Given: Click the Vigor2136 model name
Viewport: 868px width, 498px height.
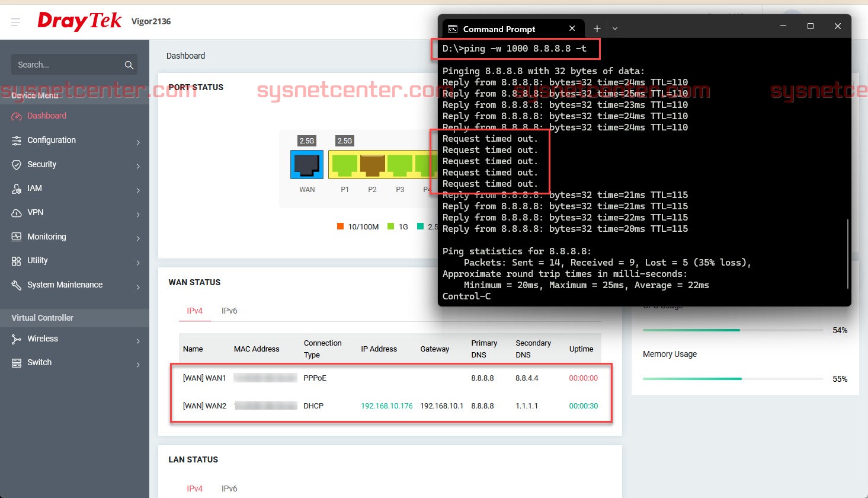Looking at the screenshot, I should [x=151, y=21].
